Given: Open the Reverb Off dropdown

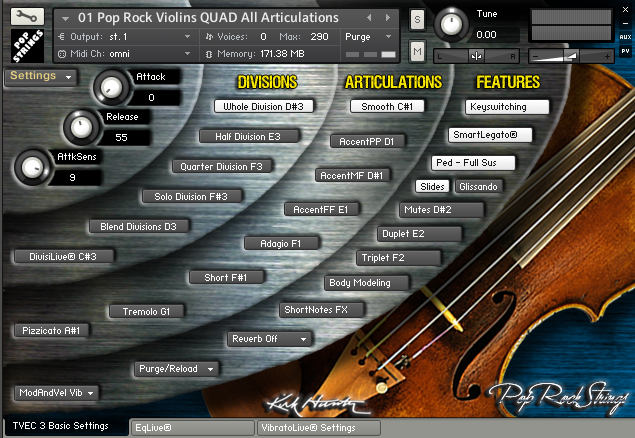Looking at the screenshot, I should (269, 339).
